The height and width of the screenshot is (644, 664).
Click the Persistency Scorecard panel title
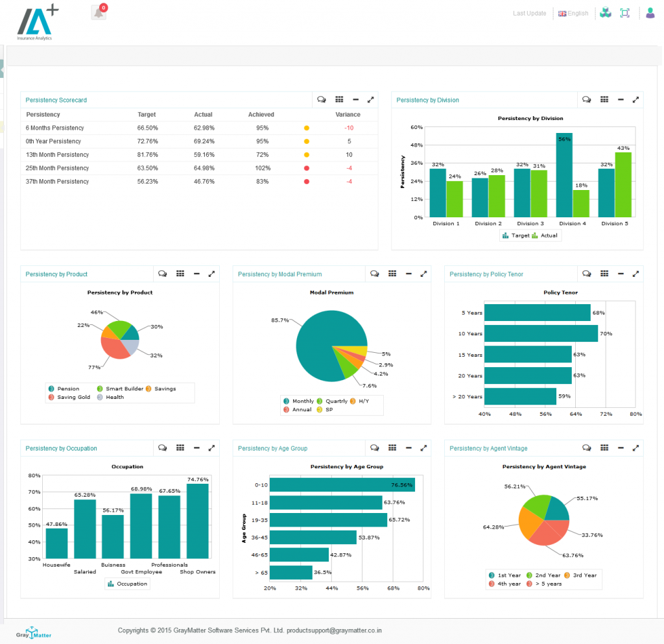click(56, 100)
